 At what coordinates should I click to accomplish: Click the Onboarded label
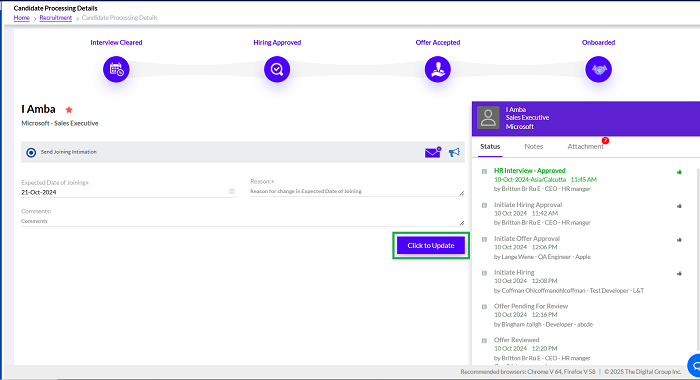(x=598, y=42)
